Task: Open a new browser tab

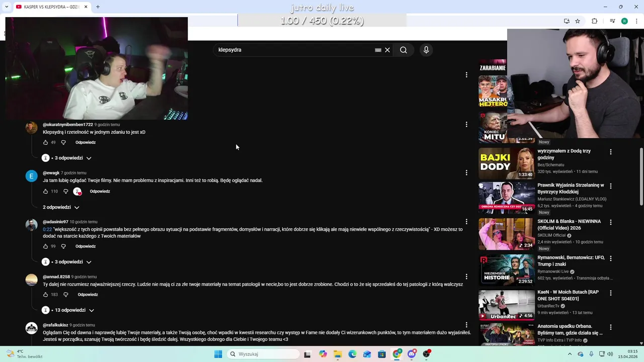Action: (98, 7)
